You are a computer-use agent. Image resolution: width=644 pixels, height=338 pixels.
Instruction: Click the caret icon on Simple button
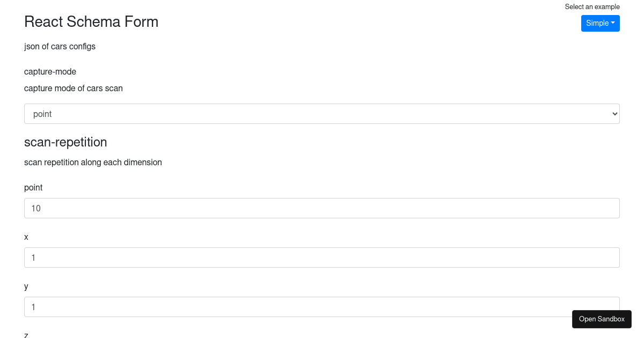pyautogui.click(x=613, y=23)
